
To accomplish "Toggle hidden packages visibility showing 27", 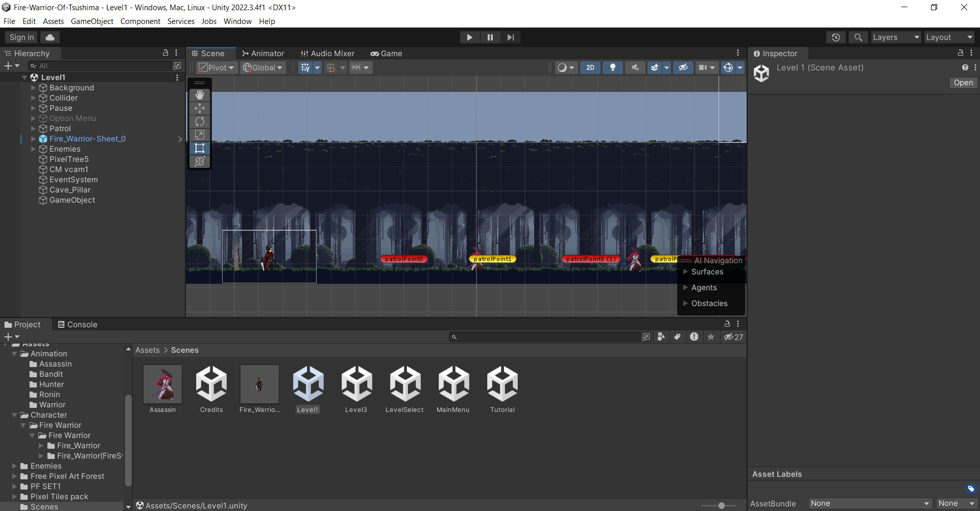I will click(x=734, y=337).
